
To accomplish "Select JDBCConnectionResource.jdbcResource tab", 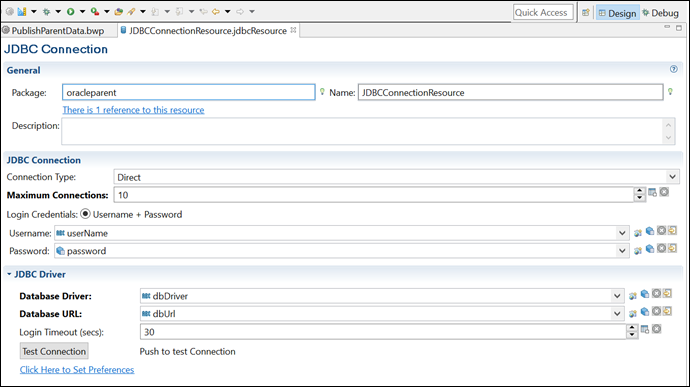I will [x=208, y=31].
